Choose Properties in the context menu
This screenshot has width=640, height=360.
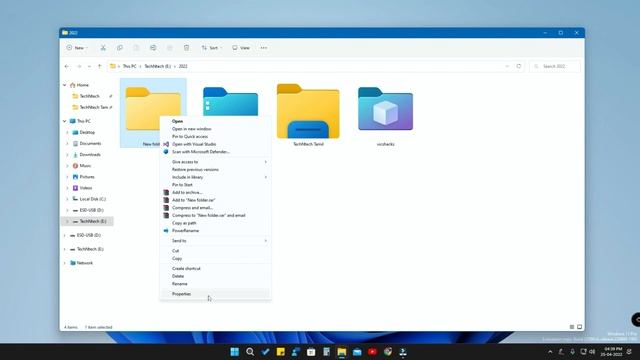(x=215, y=294)
